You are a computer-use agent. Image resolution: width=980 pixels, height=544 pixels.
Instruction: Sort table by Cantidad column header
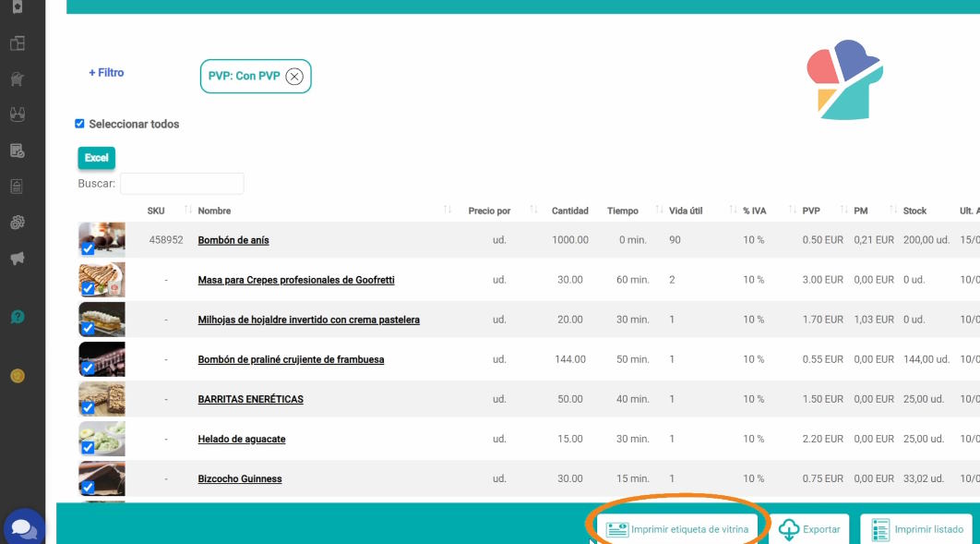pyautogui.click(x=570, y=211)
